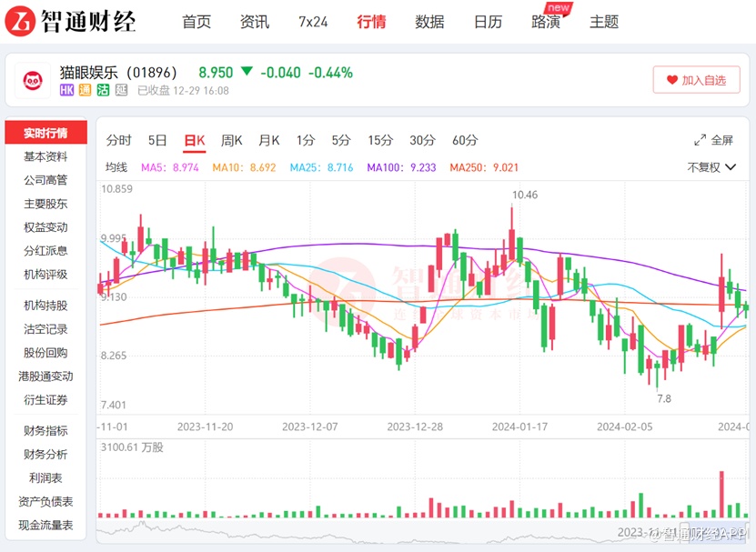Switch to the 1分 chart tab
The image size is (756, 552).
306,140
